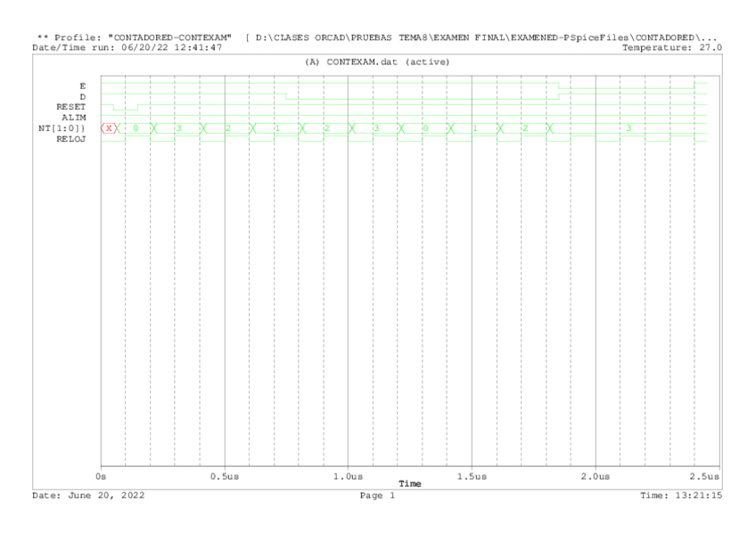
Task: Click the 0.5us time axis label
Action: [x=225, y=478]
